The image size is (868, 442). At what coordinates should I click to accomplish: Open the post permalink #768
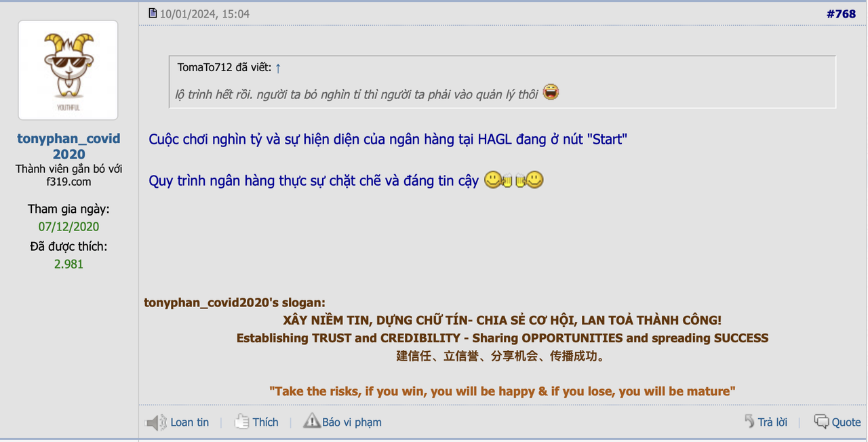(841, 14)
